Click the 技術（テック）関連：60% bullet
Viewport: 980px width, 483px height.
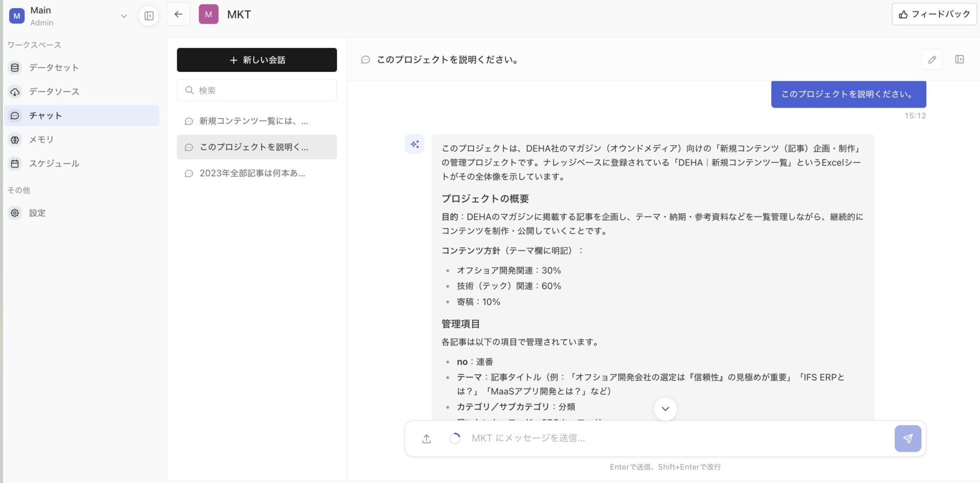[509, 286]
